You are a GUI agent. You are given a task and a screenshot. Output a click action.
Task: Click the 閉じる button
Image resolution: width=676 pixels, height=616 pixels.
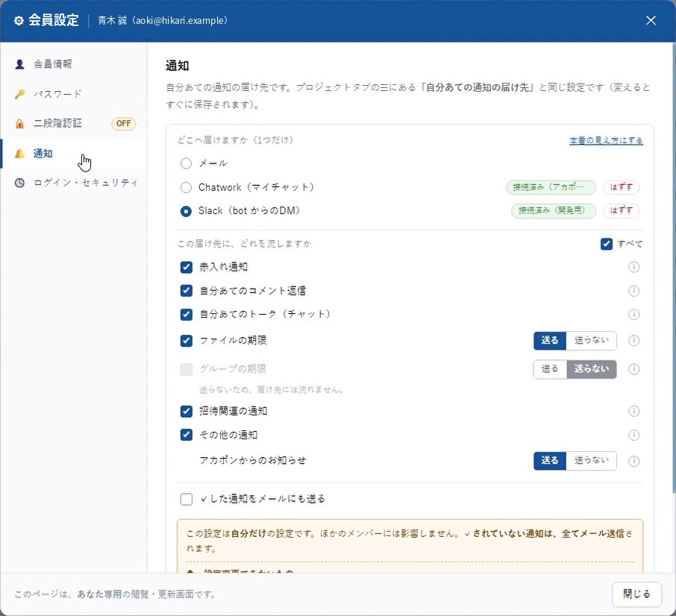point(636,594)
